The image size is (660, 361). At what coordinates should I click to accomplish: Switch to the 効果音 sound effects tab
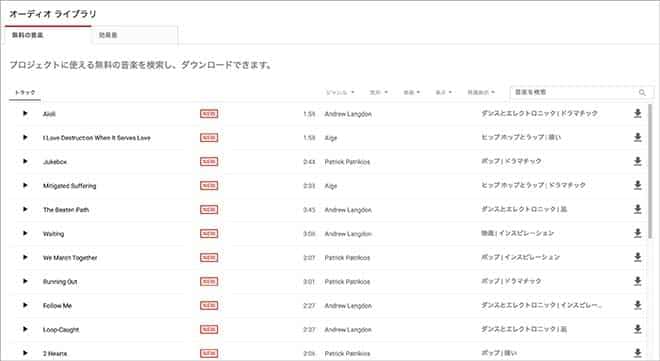(x=134, y=35)
